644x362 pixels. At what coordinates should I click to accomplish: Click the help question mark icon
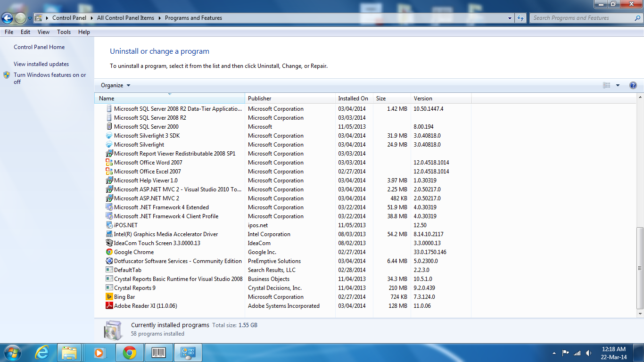[x=633, y=85]
